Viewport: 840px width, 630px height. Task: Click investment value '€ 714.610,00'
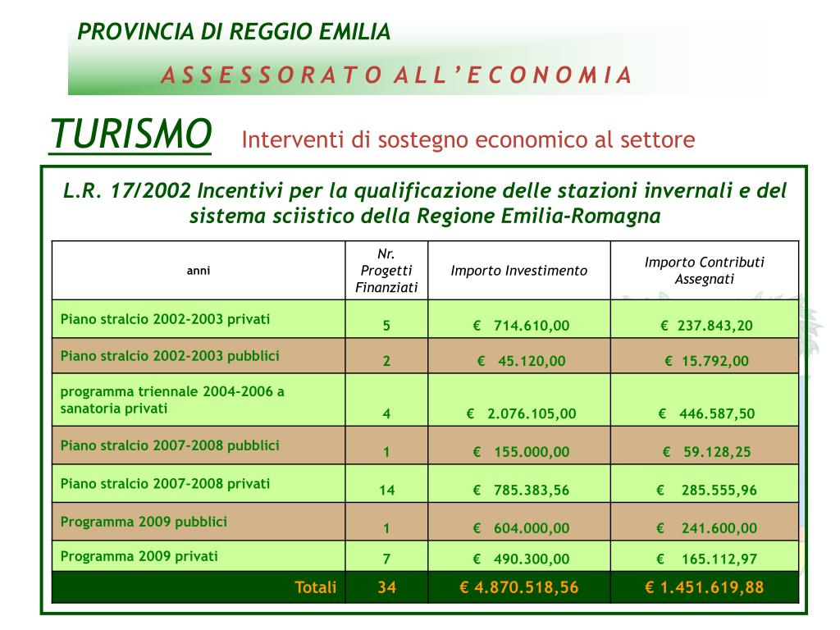[521, 325]
